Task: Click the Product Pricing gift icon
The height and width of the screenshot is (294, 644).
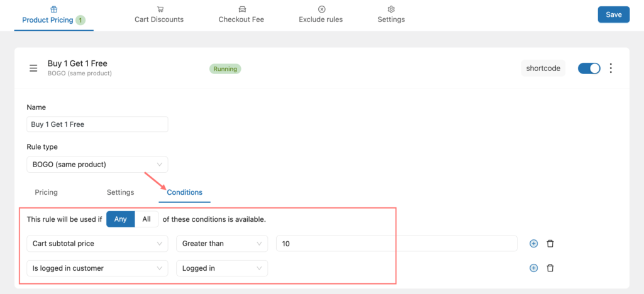Action: click(x=54, y=9)
